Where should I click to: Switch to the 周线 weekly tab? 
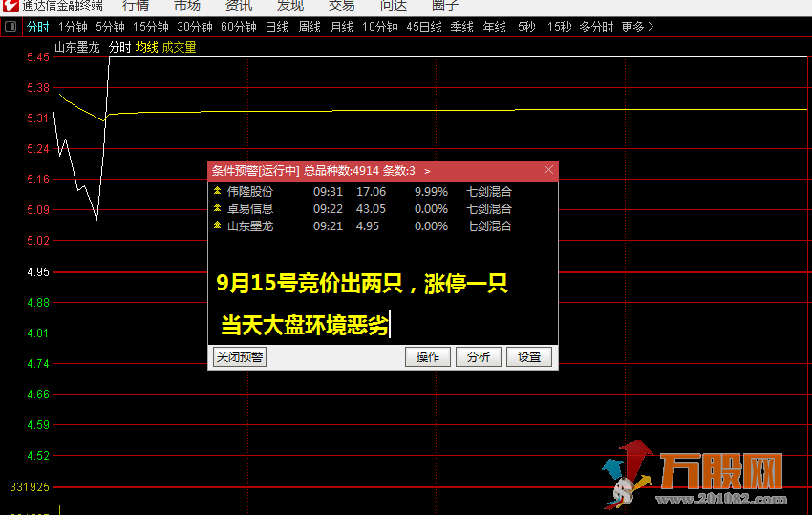click(x=310, y=27)
